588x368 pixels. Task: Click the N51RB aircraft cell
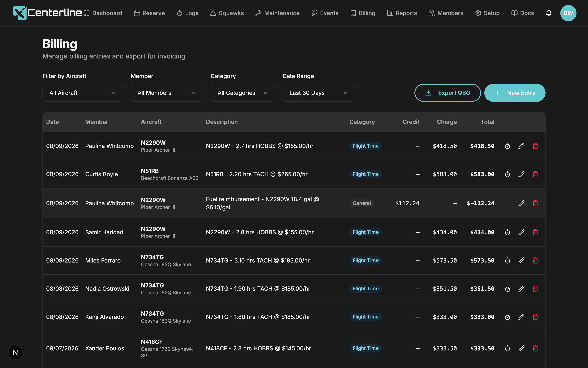pos(170,174)
